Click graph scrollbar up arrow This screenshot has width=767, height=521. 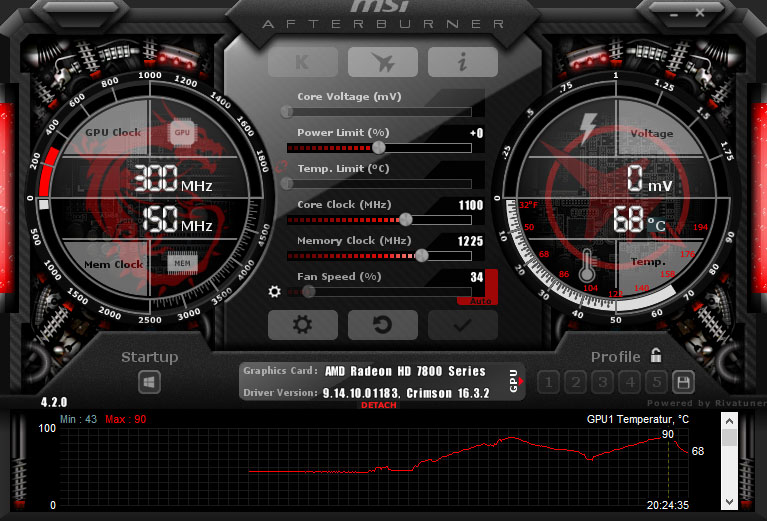tap(729, 421)
